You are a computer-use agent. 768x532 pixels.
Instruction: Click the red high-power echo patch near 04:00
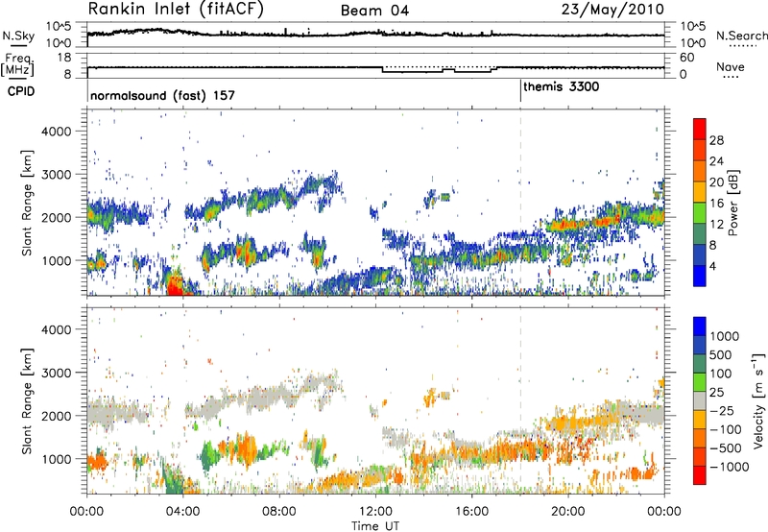coord(175,285)
